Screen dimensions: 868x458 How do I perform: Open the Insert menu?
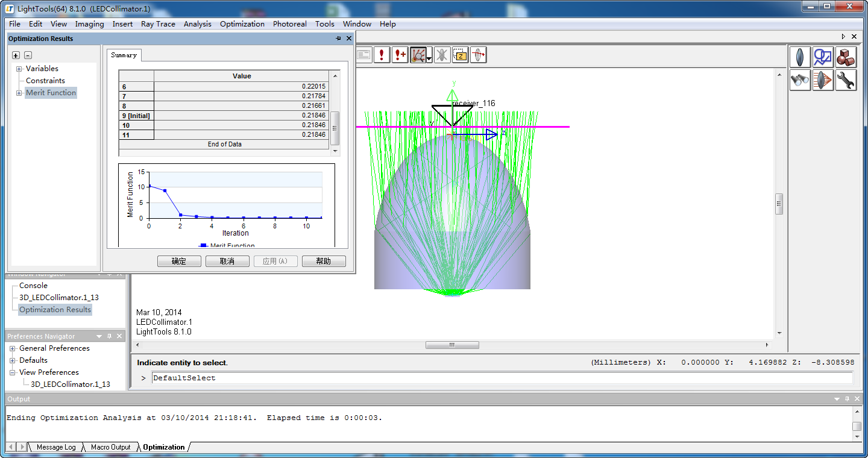pyautogui.click(x=122, y=24)
